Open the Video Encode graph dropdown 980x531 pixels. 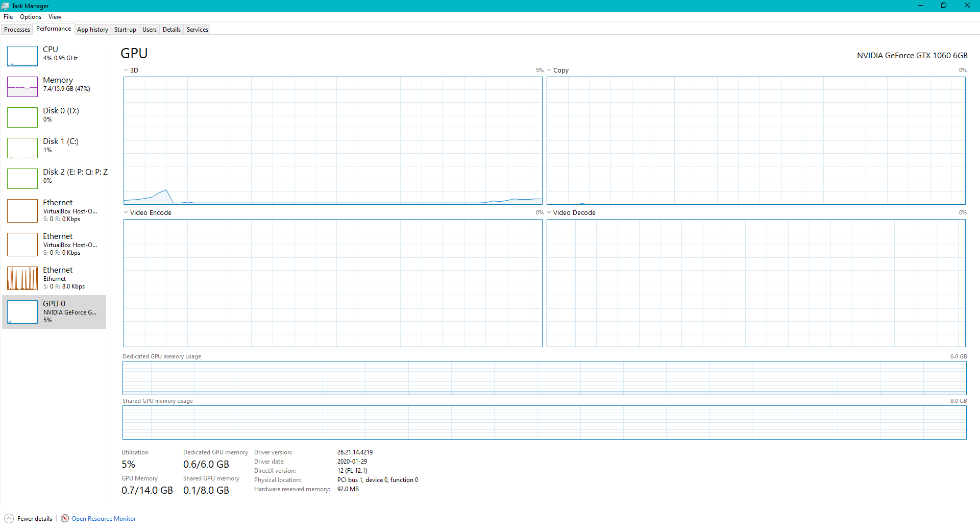126,213
